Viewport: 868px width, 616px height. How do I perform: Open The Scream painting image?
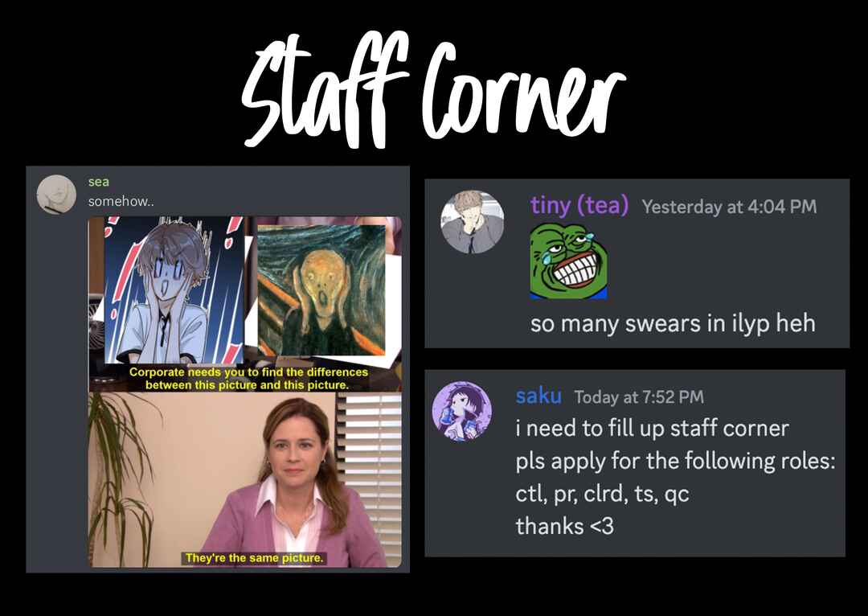(x=321, y=291)
